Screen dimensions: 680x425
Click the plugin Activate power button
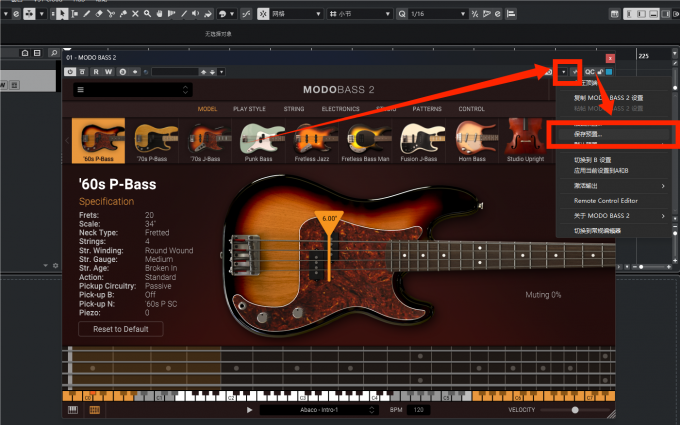pos(70,72)
